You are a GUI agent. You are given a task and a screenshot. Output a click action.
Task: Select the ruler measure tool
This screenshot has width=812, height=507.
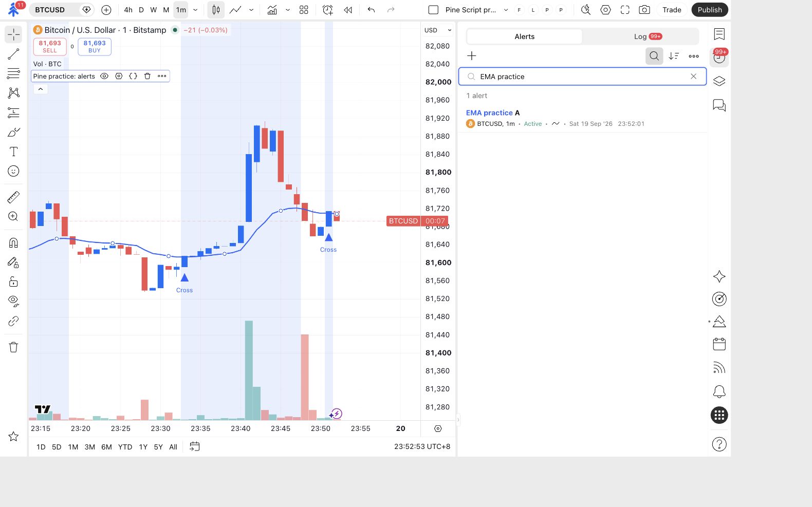tap(13, 197)
